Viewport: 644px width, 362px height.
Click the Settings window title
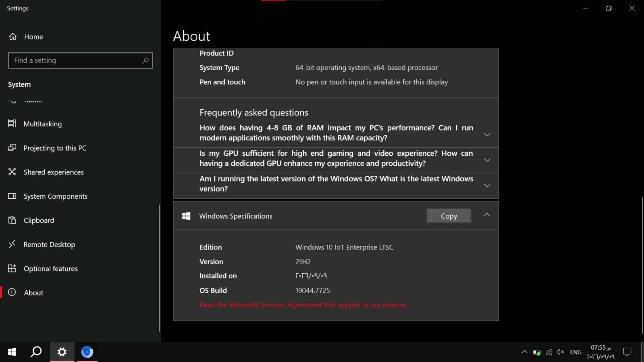17,8
